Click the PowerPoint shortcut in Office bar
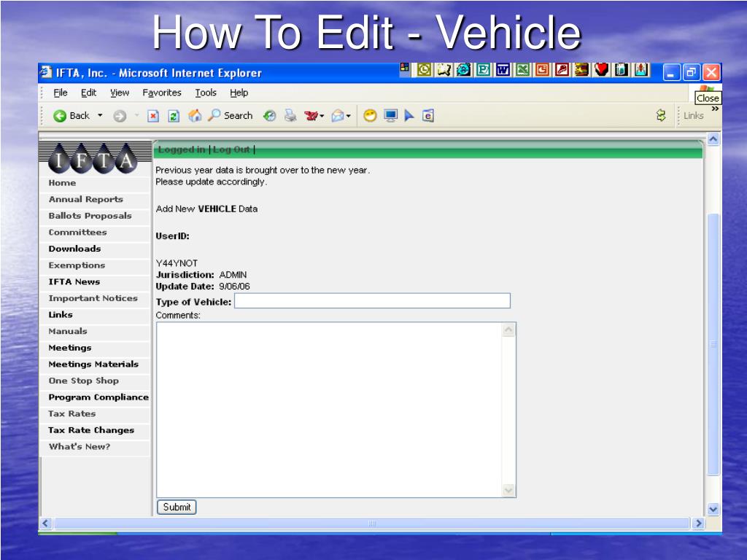Screen dimensions: 747x560 (x=542, y=70)
